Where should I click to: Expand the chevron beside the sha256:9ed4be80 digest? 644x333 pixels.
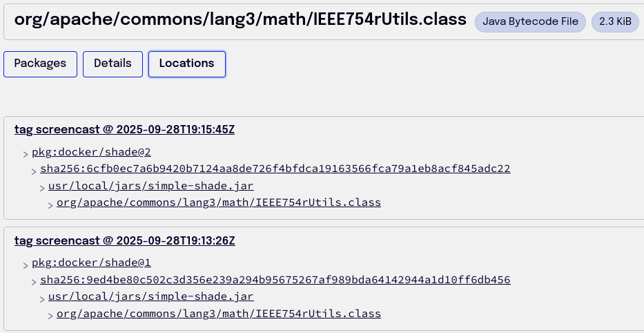click(x=35, y=281)
